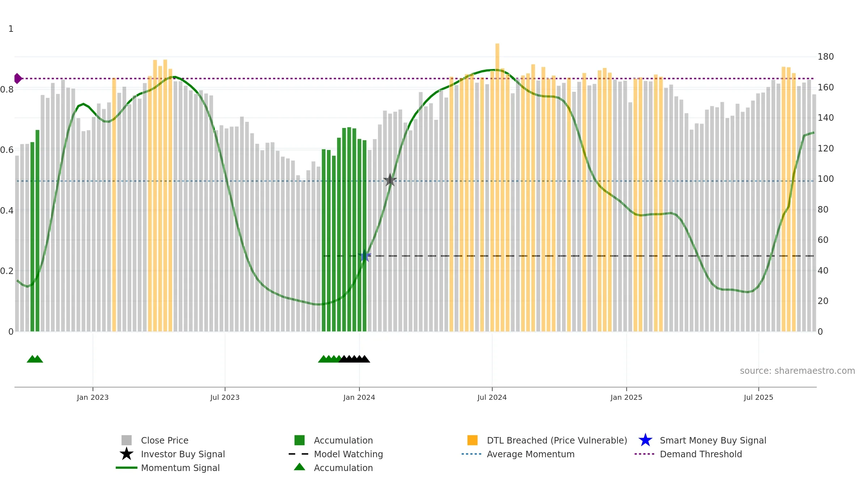Click the orange DTL Breached legend swatch
The height and width of the screenshot is (488, 868).
click(472, 440)
